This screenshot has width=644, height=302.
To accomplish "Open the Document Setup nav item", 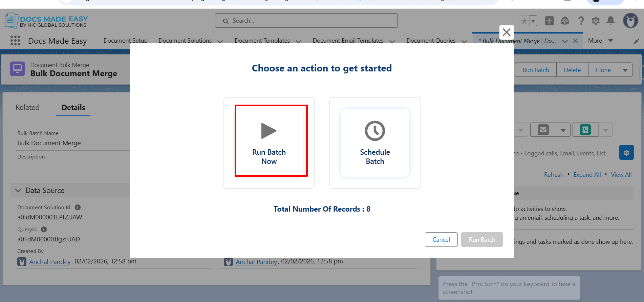I will point(125,41).
